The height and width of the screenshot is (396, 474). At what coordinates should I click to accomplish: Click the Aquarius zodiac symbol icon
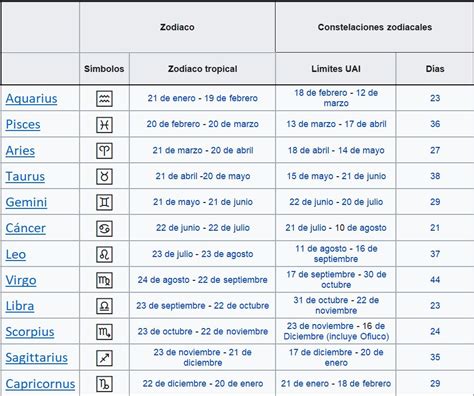click(x=104, y=99)
